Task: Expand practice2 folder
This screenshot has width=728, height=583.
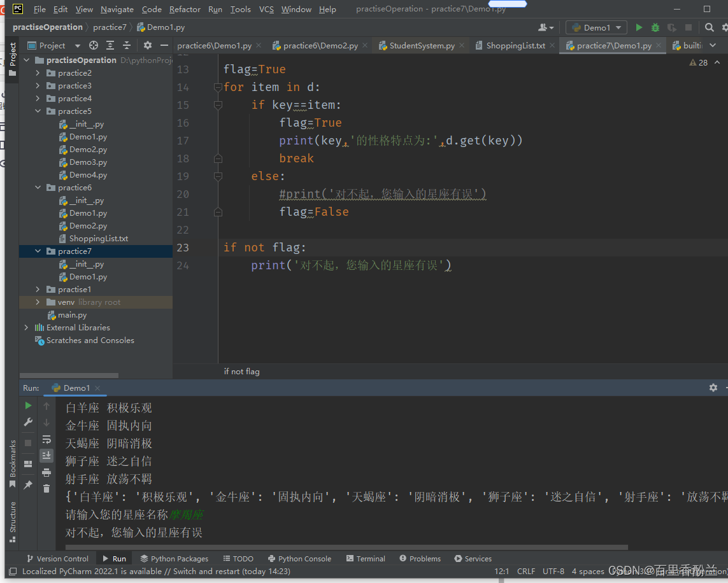Action: (x=38, y=73)
